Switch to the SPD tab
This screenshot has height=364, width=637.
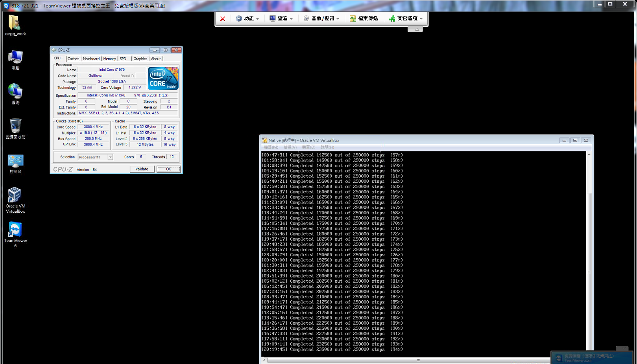coord(123,59)
